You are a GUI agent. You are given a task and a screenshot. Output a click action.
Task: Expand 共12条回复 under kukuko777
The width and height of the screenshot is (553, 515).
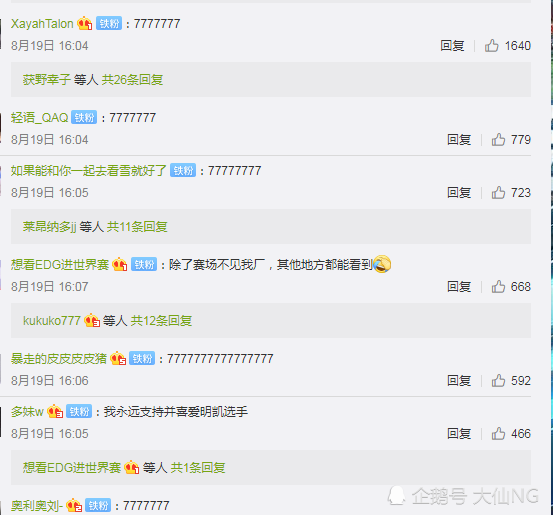[161, 321]
